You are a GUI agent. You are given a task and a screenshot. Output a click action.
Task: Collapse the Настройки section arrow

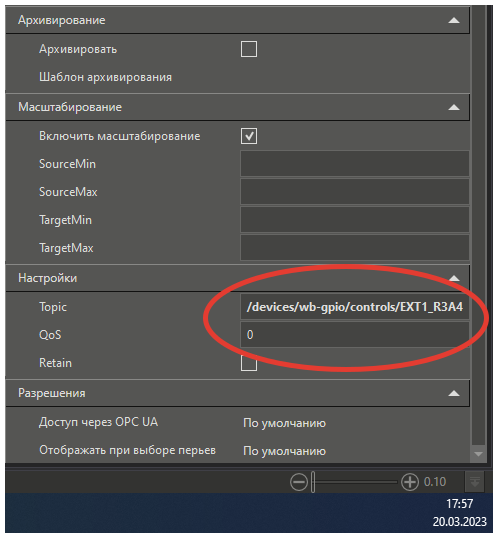pyautogui.click(x=454, y=278)
